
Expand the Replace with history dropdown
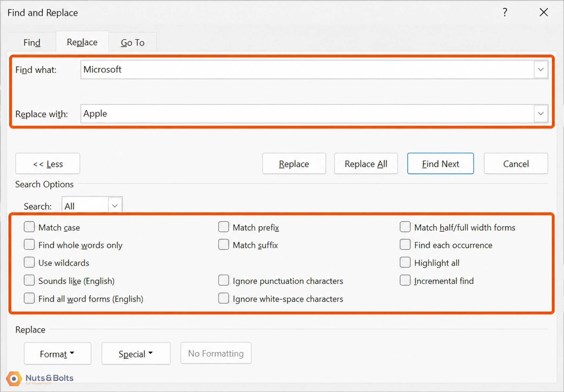coord(541,114)
